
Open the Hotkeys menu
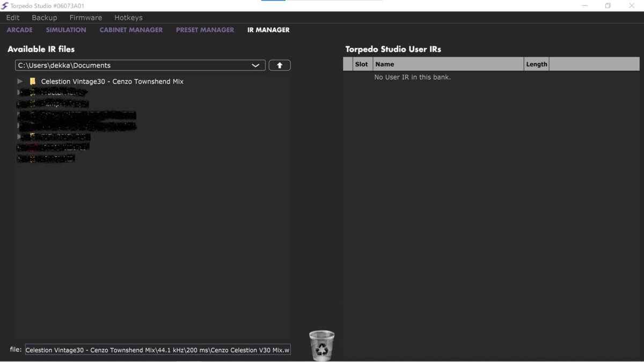[x=128, y=18]
